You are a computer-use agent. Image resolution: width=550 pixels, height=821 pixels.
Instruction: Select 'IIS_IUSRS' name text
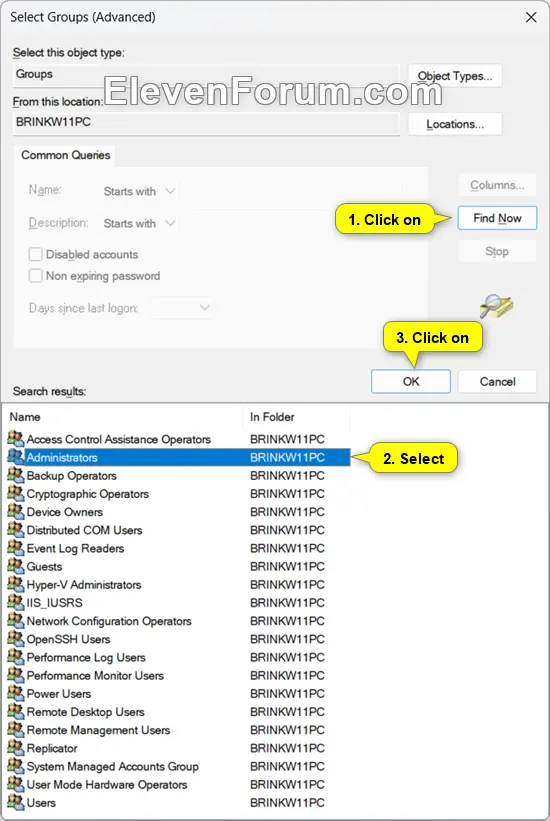54,603
